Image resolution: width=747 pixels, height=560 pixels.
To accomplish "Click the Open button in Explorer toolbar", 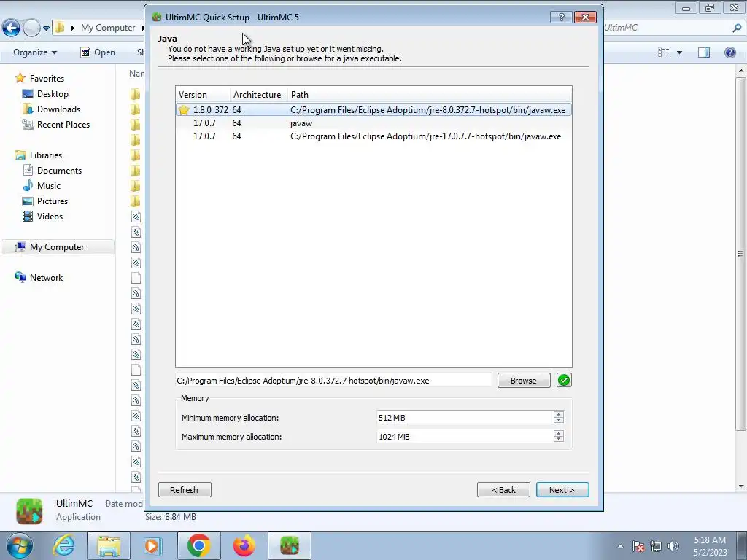I will pyautogui.click(x=98, y=52).
